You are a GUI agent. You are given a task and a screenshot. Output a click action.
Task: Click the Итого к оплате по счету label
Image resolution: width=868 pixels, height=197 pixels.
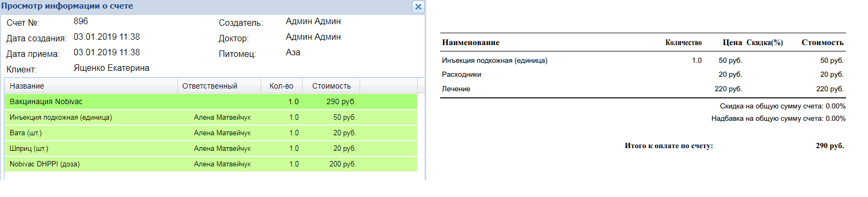669,146
